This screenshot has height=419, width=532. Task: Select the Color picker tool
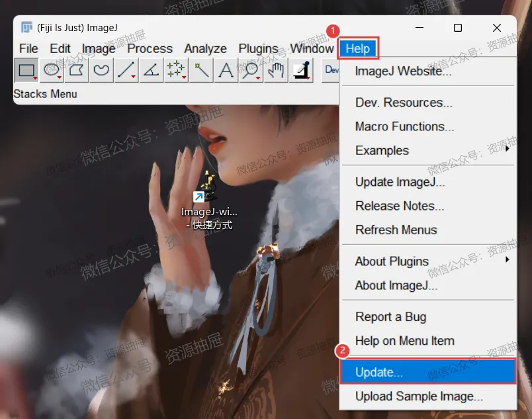pyautogui.click(x=301, y=70)
